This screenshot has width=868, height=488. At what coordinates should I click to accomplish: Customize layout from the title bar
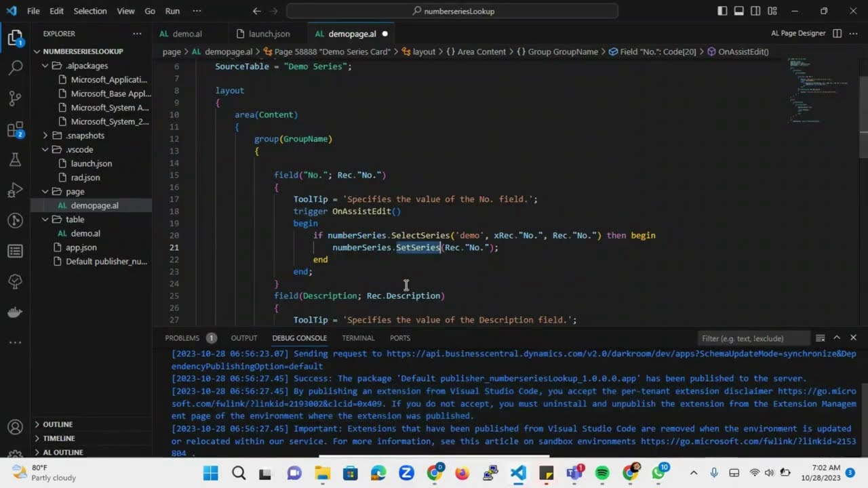772,11
